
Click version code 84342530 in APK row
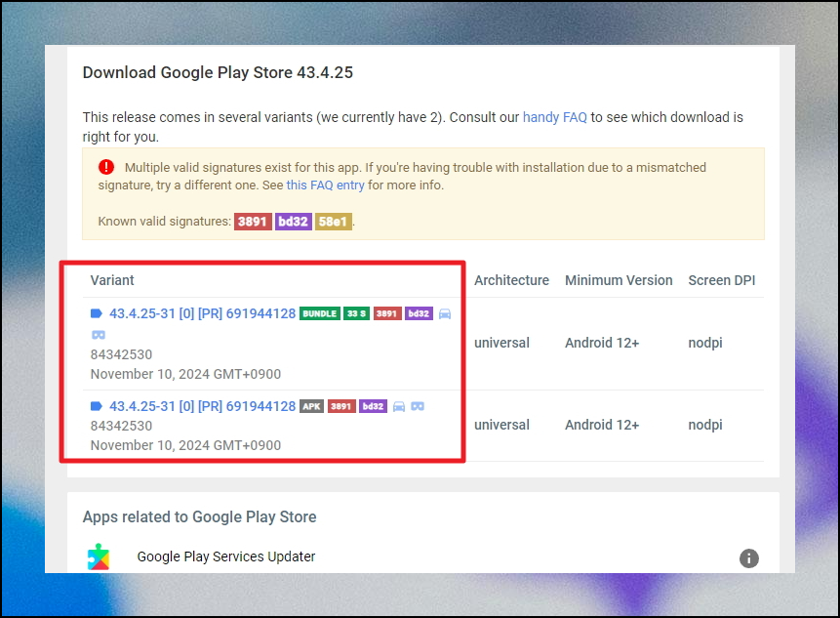(121, 426)
